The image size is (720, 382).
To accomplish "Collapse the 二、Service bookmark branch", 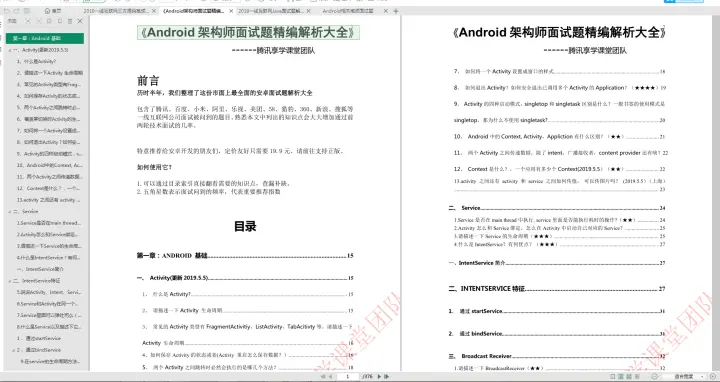I will (9, 212).
